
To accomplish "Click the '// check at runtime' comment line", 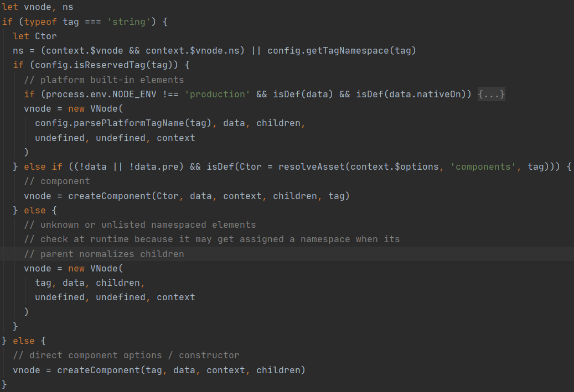I will point(212,239).
